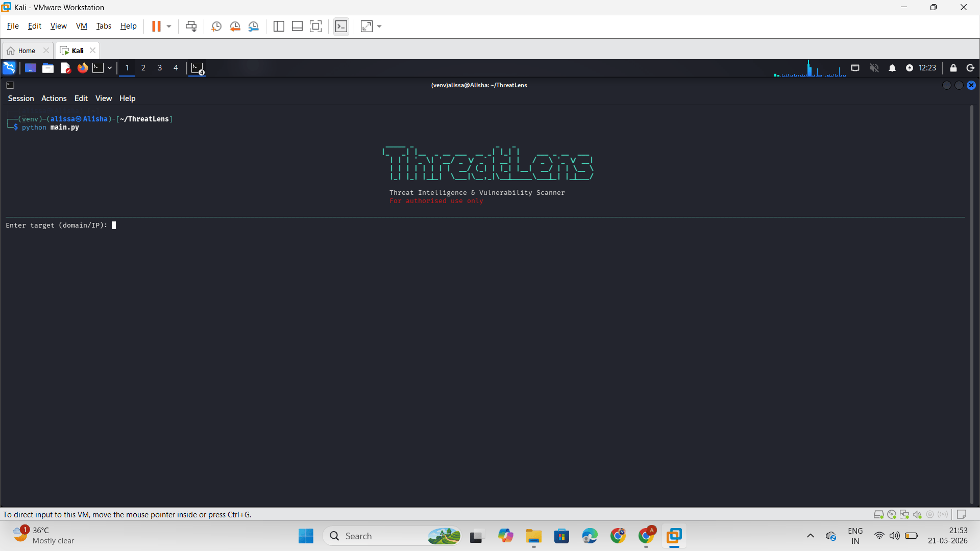Open the snapshot manager wrench-clock icon
Screen dimensions: 980x551
tap(253, 26)
